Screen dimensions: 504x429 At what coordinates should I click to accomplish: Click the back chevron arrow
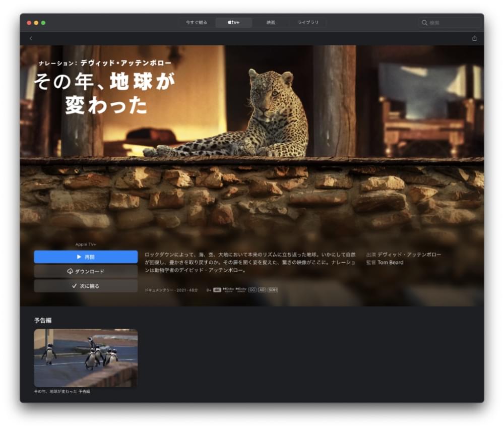(31, 38)
